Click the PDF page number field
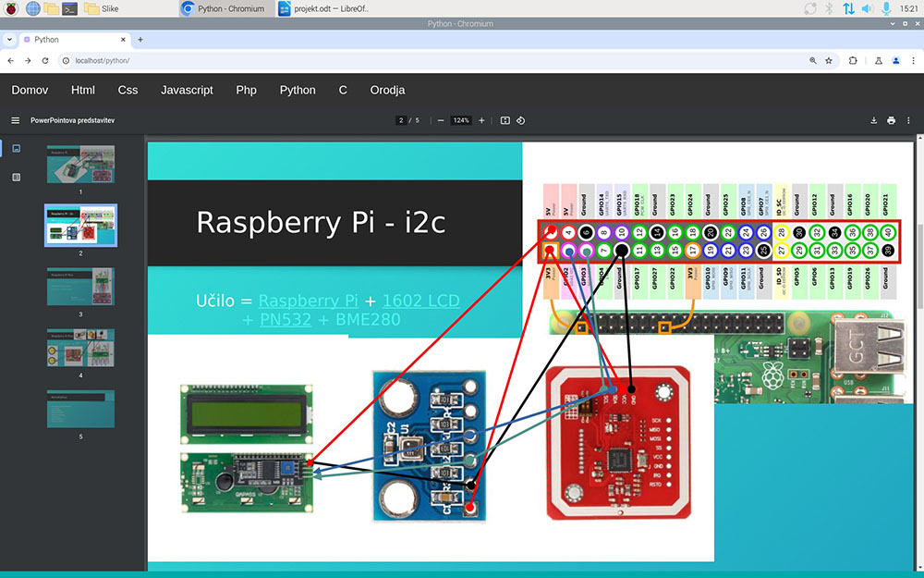Screen dimensions: 924x578 coord(401,120)
